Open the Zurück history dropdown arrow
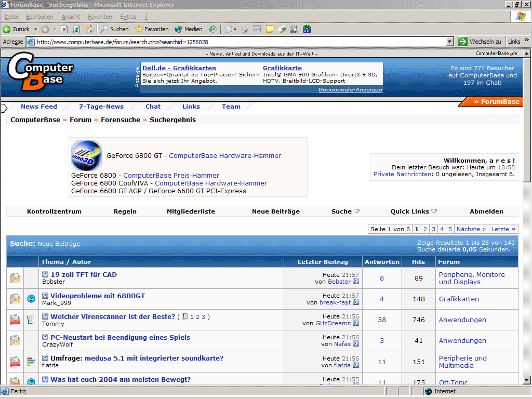This screenshot has height=399, width=532. click(35, 30)
